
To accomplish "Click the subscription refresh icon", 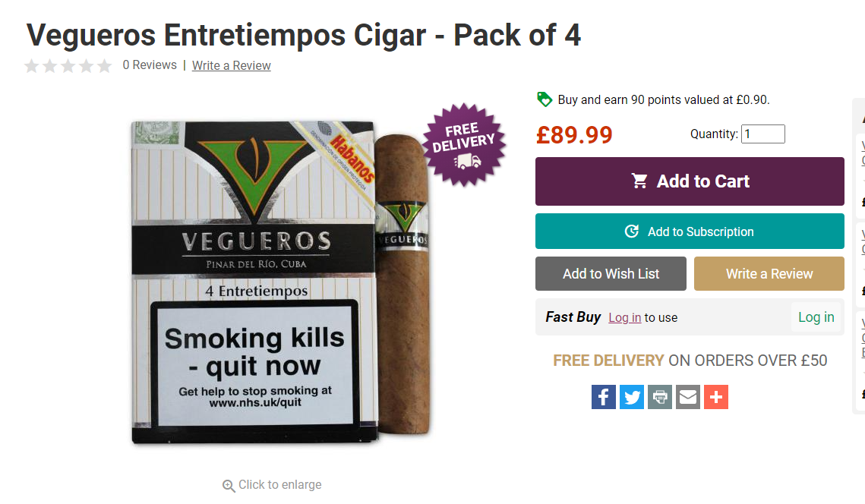I will point(632,232).
